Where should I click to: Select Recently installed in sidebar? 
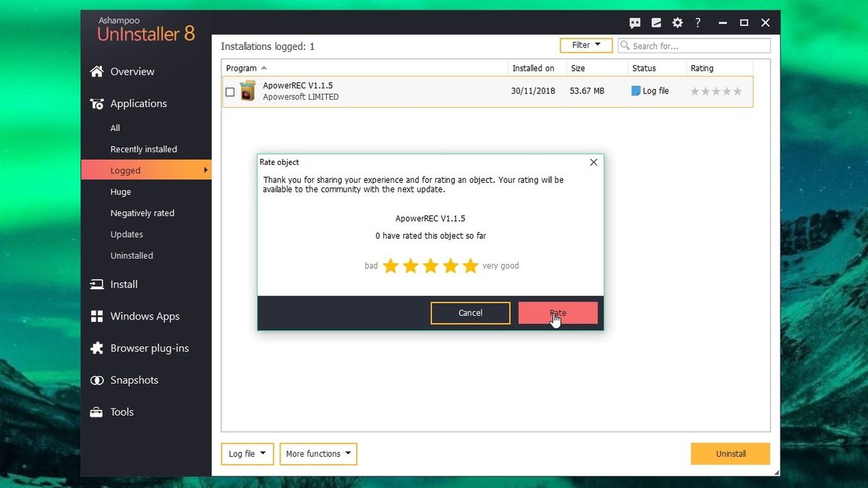(x=143, y=149)
